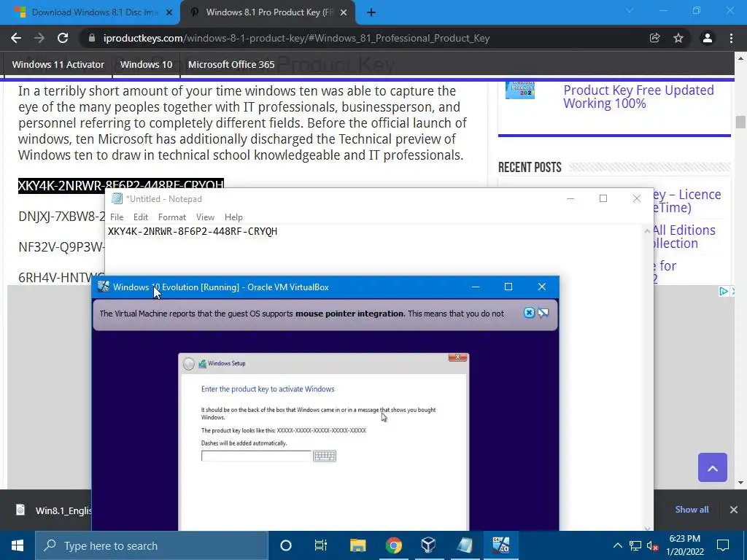Click the taskbar search box

coord(152,545)
